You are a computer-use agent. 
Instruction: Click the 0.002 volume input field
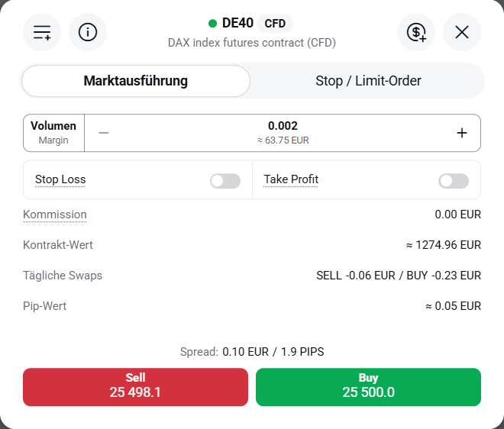coord(283,133)
